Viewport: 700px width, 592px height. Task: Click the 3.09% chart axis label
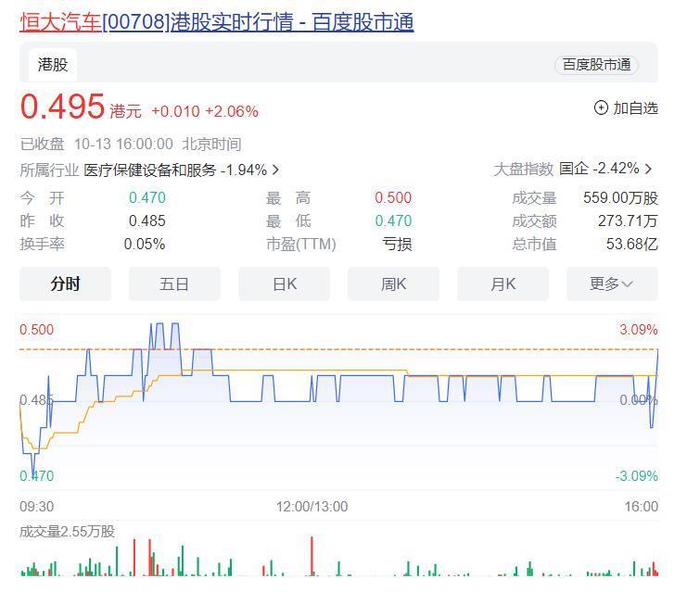coord(639,330)
